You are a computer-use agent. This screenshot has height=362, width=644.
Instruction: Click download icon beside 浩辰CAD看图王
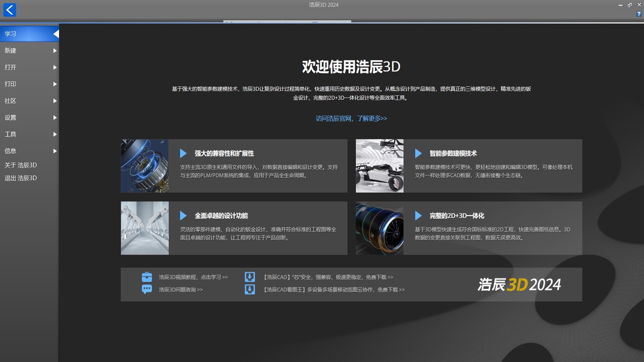[250, 289]
